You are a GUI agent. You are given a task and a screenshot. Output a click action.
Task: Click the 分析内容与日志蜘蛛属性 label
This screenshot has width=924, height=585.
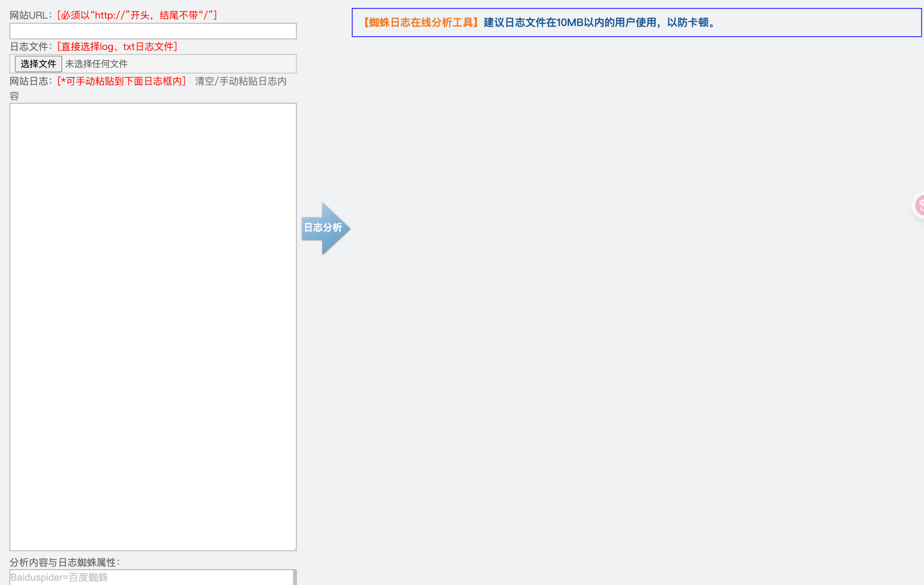[x=65, y=563]
